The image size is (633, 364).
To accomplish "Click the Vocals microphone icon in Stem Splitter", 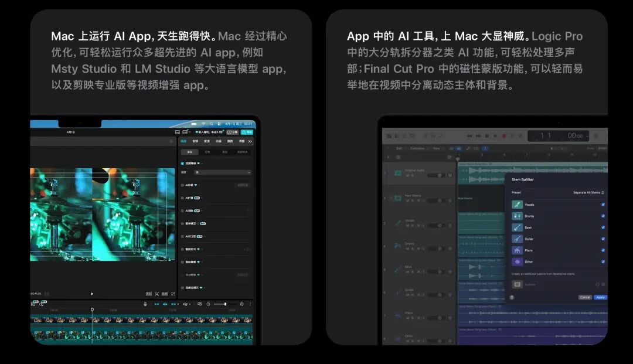I will point(518,205).
